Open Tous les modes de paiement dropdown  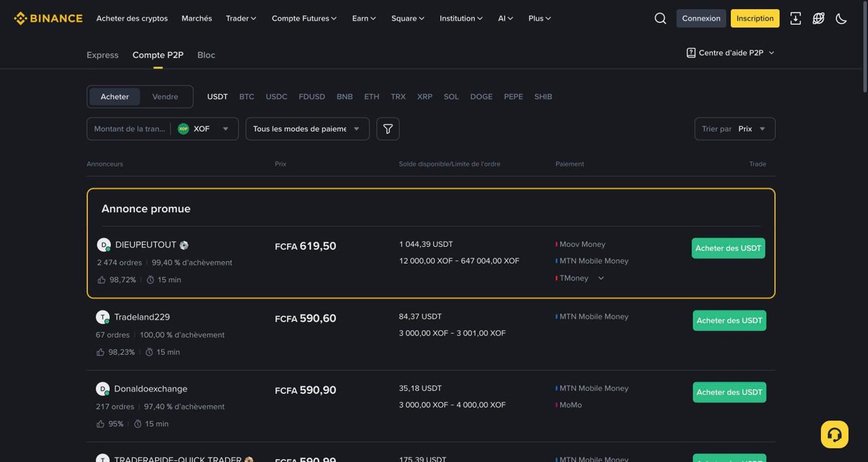tap(308, 129)
